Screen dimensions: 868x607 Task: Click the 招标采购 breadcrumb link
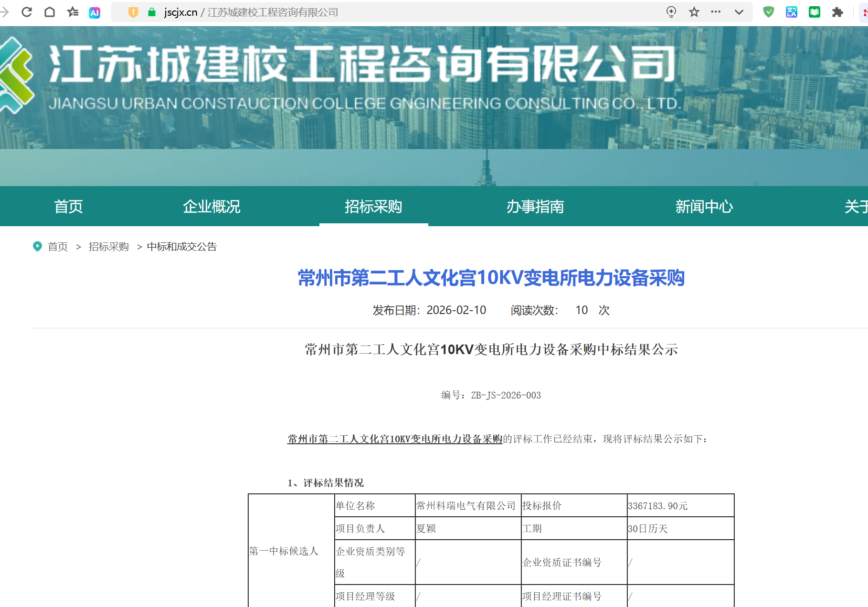(108, 247)
